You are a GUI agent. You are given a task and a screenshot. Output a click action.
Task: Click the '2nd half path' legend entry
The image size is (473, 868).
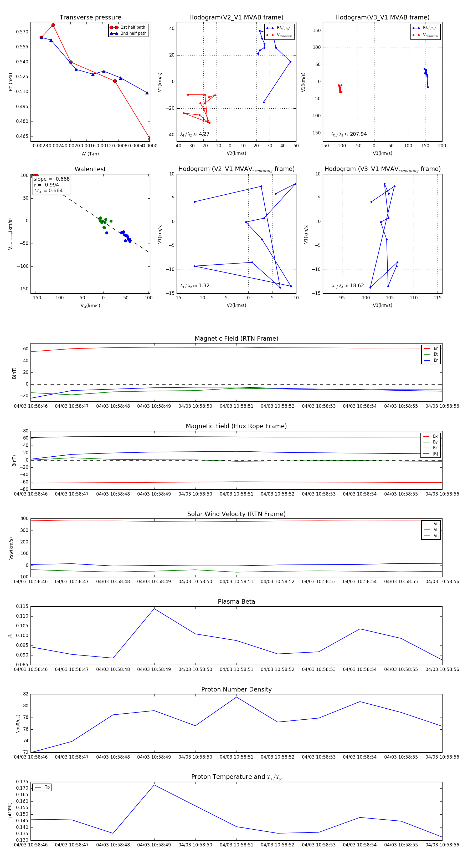click(x=128, y=33)
